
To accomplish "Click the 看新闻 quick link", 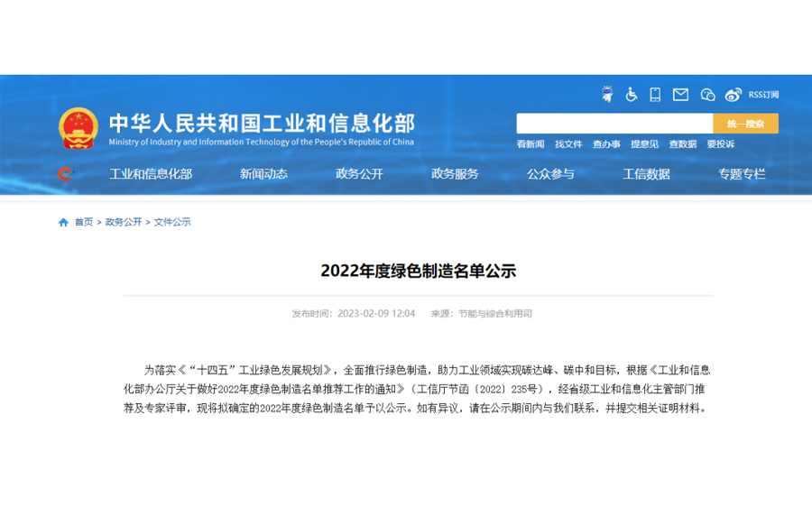I will click(531, 144).
